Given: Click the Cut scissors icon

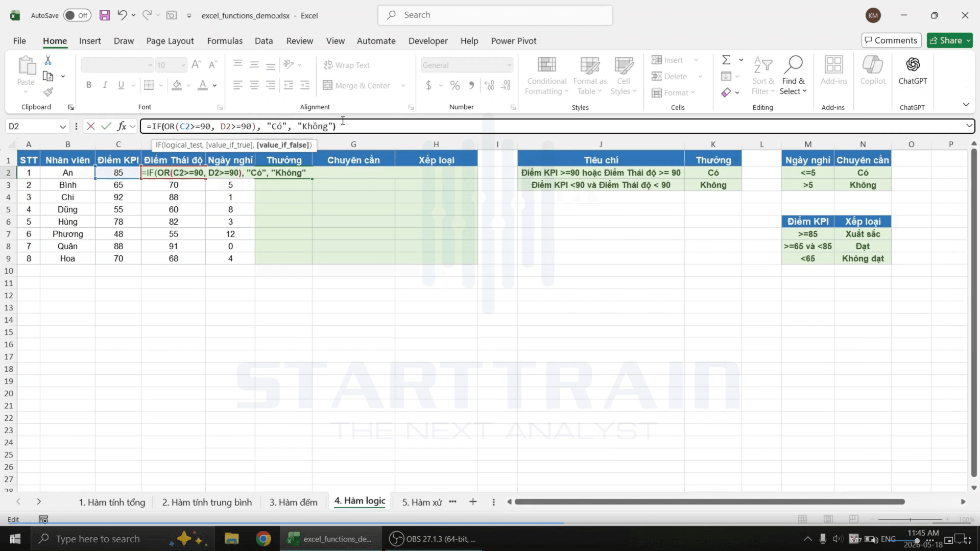Looking at the screenshot, I should click(48, 60).
